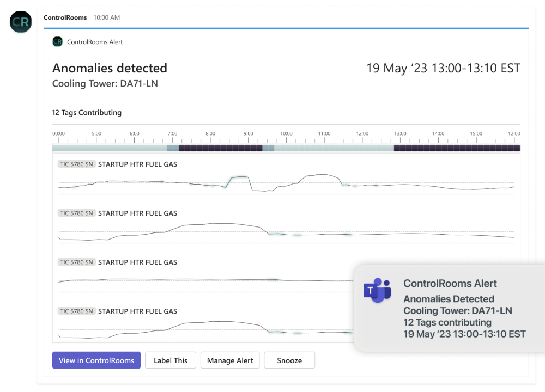Click the dark anomaly band after 13:00

click(x=457, y=148)
